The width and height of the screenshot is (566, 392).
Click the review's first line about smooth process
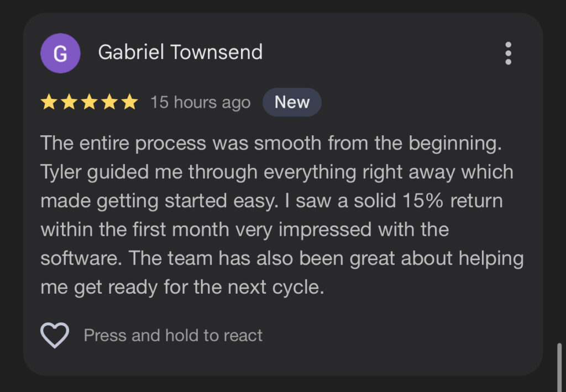pos(272,144)
